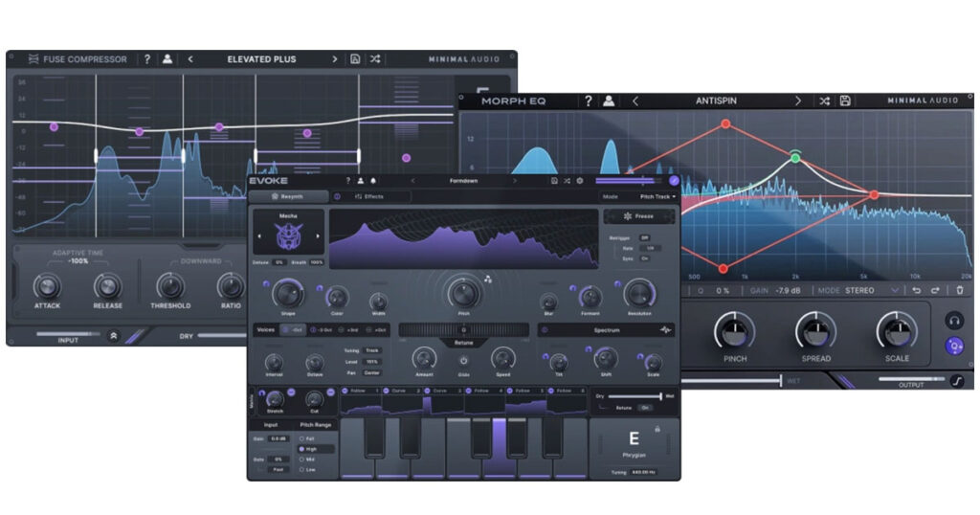Click the Fuse Compressor ATTACK knob
This screenshot has width=980, height=515.
pyautogui.click(x=47, y=286)
